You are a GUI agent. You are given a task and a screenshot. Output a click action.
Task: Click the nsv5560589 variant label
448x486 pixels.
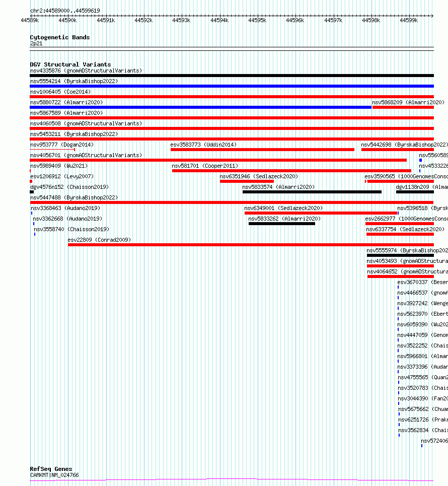pos(433,155)
